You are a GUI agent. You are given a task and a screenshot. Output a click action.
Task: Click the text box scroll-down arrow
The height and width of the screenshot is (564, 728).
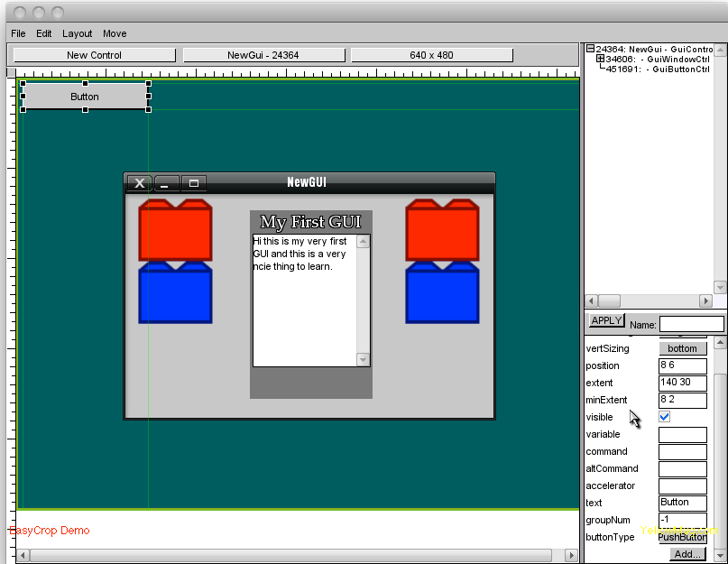[364, 359]
